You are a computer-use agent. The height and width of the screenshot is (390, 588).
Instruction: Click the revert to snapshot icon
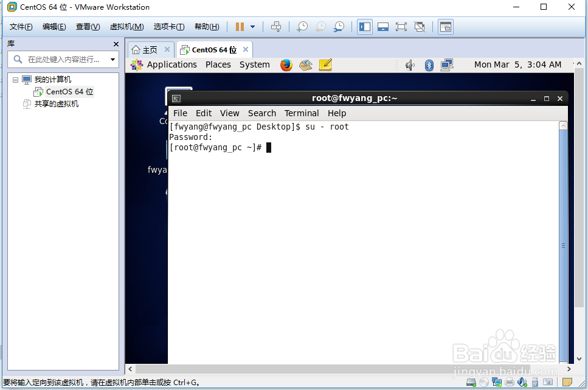320,27
